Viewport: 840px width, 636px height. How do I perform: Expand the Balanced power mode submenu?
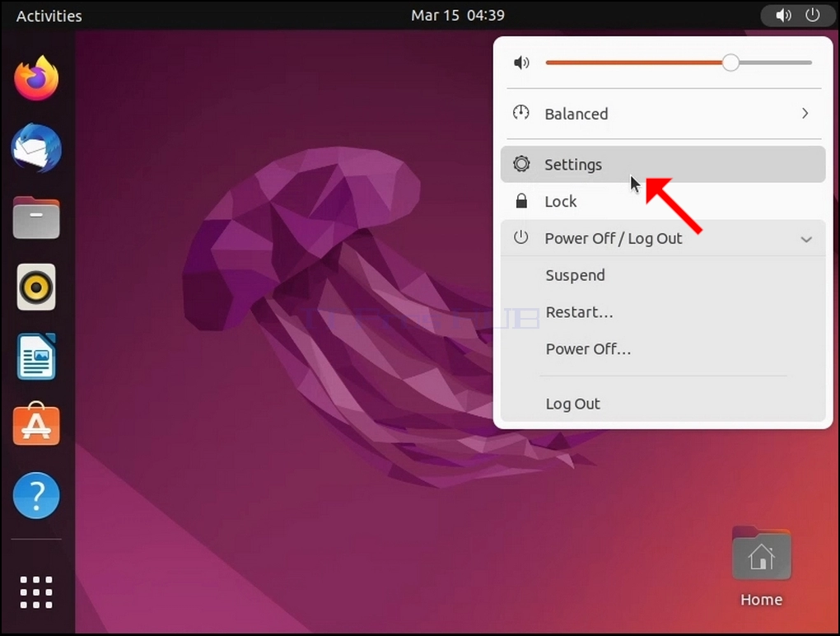[x=805, y=114]
